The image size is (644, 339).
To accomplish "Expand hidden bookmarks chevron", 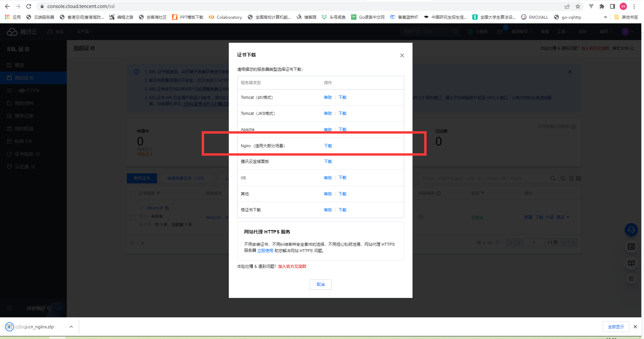I will tap(606, 17).
